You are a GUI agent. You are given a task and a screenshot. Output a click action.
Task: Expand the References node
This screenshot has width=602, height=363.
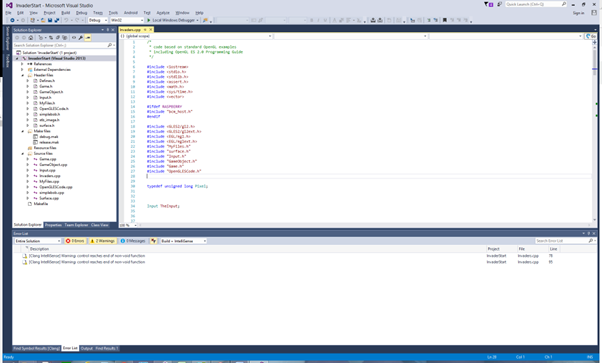coord(22,64)
